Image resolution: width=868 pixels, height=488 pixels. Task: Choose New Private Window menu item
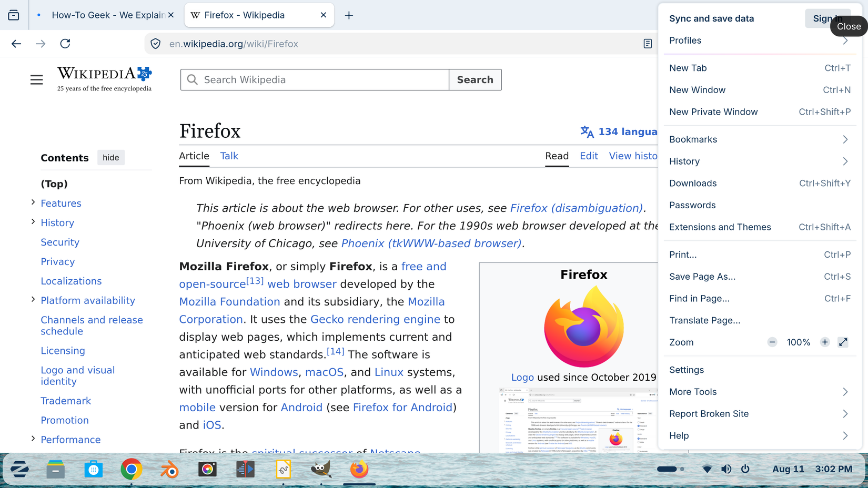click(x=760, y=112)
